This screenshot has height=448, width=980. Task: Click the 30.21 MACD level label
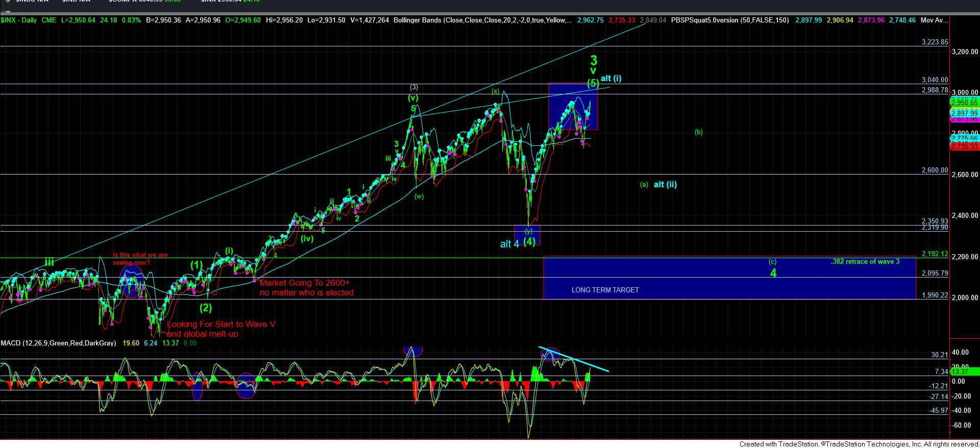point(939,355)
